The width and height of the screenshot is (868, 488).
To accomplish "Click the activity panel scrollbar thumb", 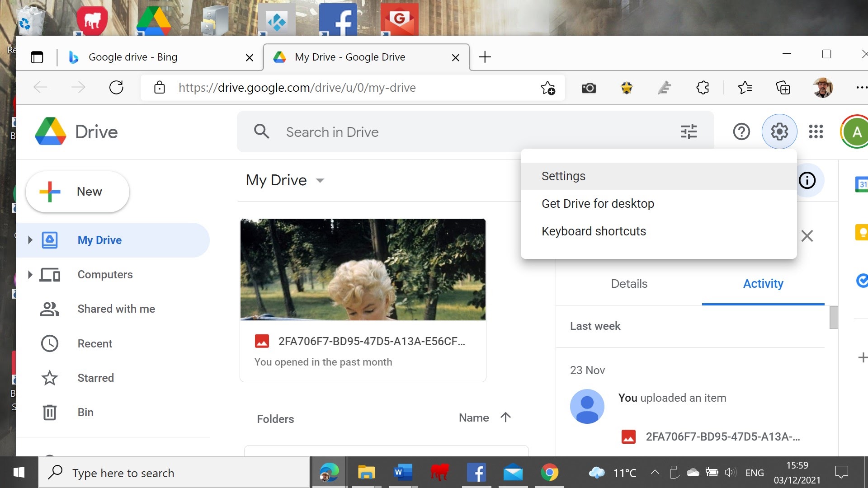I will click(834, 317).
